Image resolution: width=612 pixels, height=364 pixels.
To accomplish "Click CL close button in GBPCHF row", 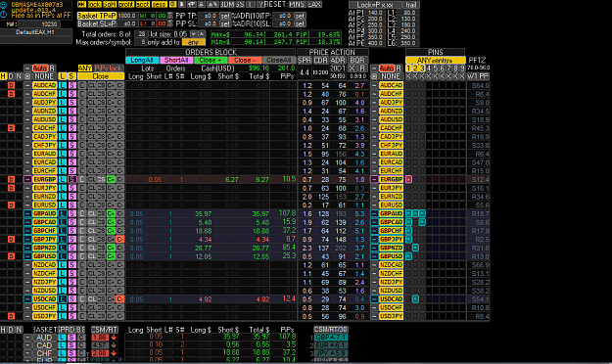I will [92, 231].
